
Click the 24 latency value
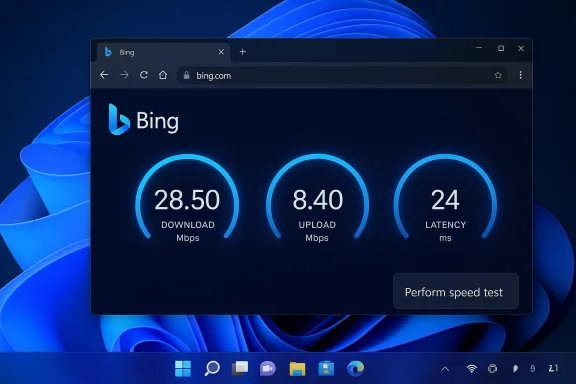(445, 200)
